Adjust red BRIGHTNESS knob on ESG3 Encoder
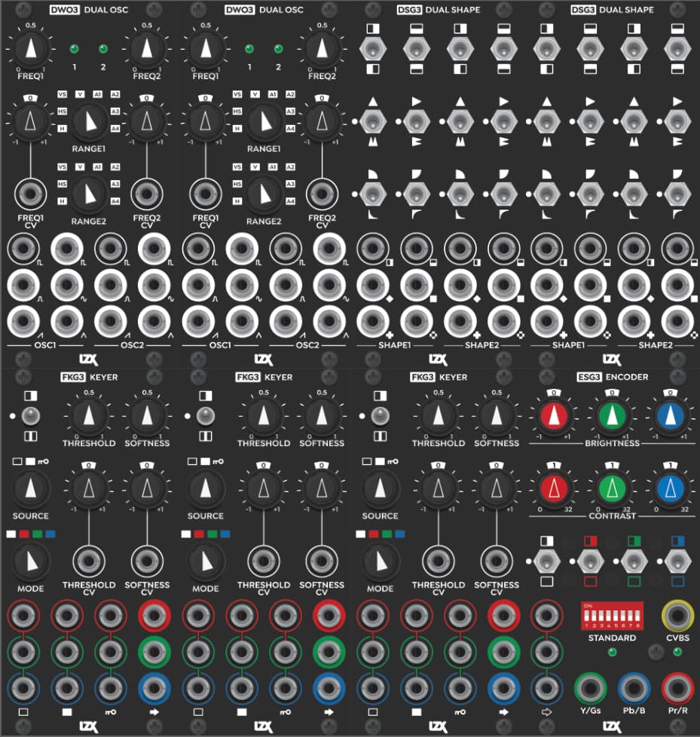The height and width of the screenshot is (737, 700). pyautogui.click(x=555, y=417)
